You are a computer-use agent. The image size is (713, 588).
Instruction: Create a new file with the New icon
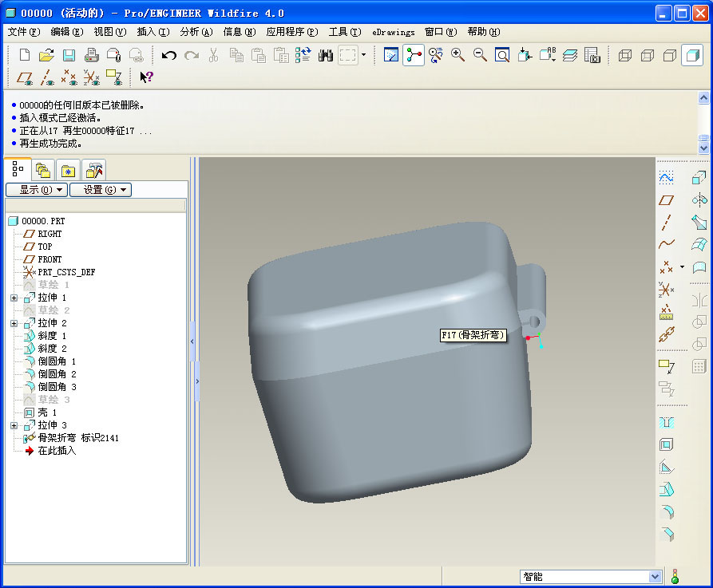pyautogui.click(x=25, y=55)
